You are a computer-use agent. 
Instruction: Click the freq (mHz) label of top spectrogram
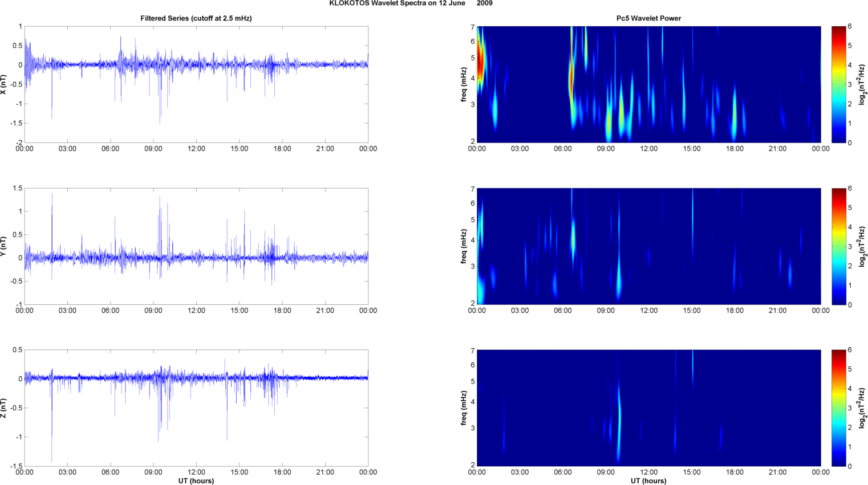[x=464, y=84]
